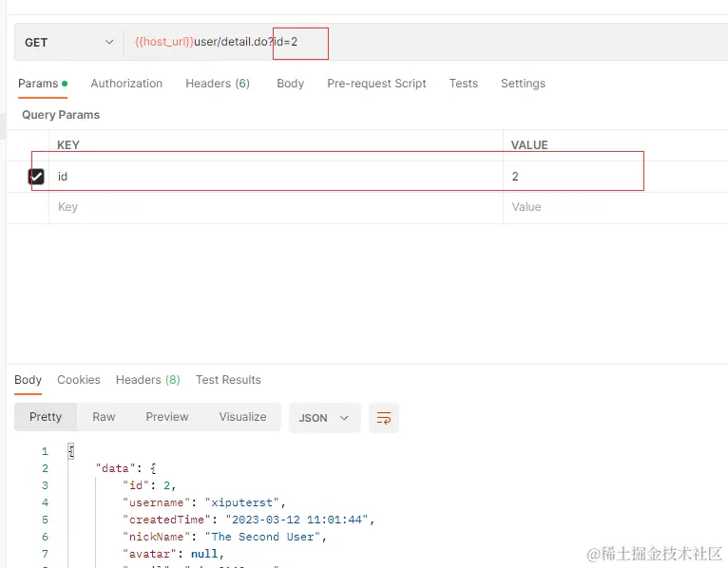This screenshot has width=728, height=568.
Task: Open the GET method dropdown
Action: click(x=69, y=42)
